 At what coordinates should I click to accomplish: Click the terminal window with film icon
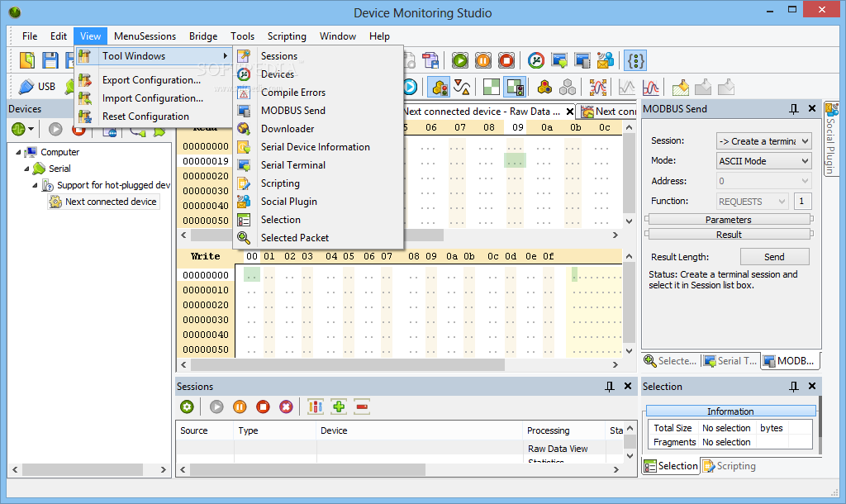click(x=582, y=60)
